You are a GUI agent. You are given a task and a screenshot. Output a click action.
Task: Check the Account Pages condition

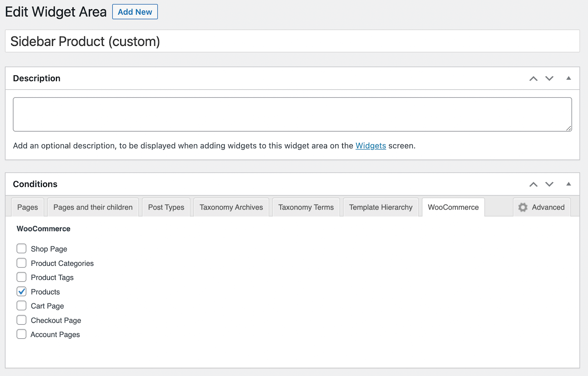click(21, 334)
